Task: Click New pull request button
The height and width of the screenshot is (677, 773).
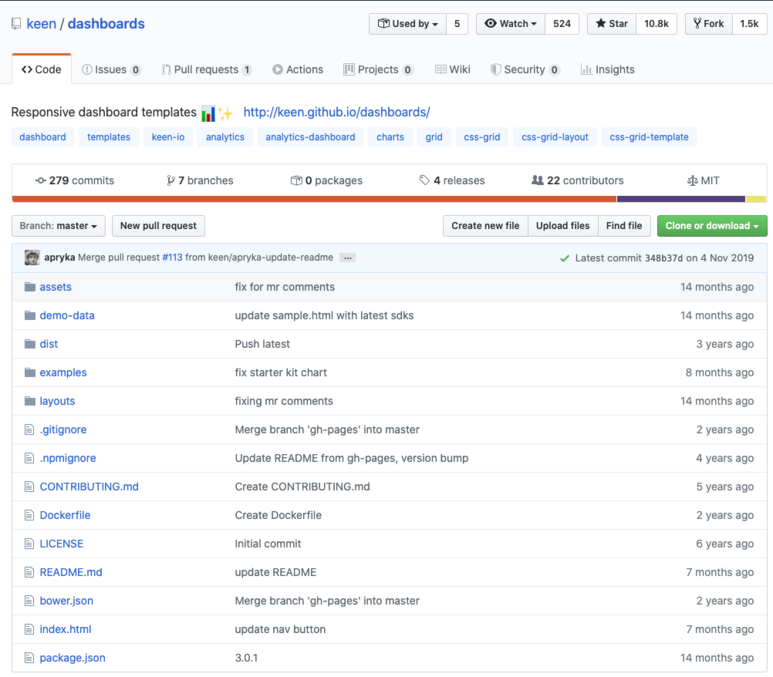Action: 158,226
